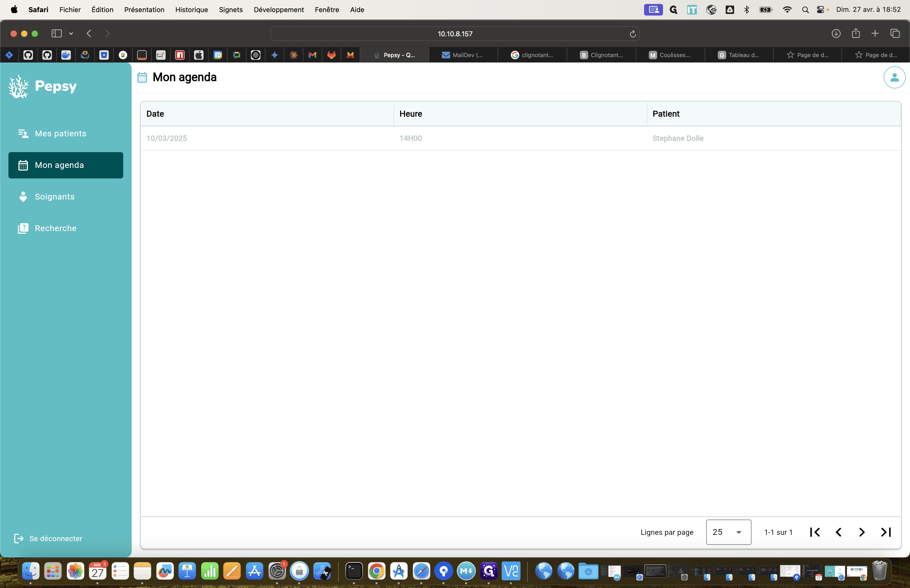This screenshot has width=910, height=588.
Task: Open Terminal from the Dock
Action: click(x=354, y=571)
